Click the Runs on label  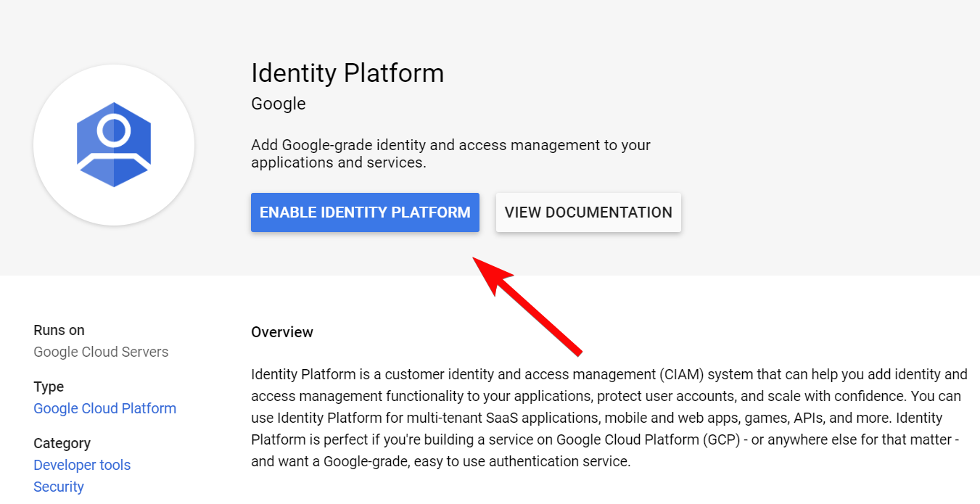[x=59, y=330]
